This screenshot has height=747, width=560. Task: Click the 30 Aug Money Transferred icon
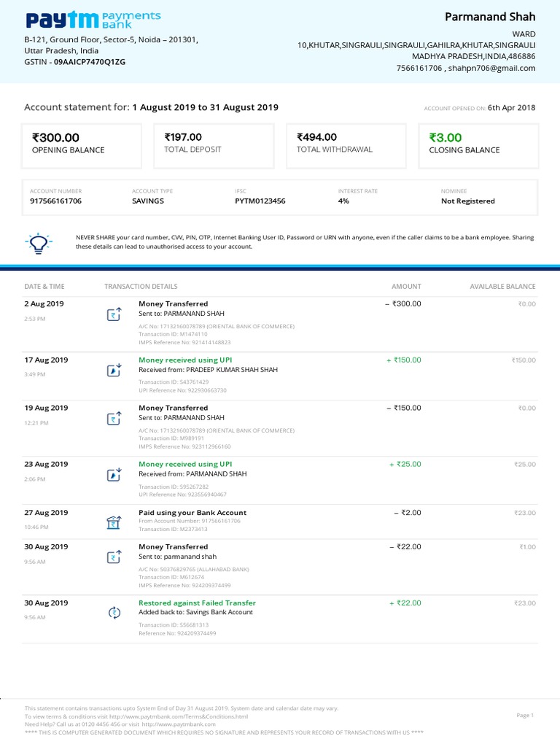click(114, 557)
